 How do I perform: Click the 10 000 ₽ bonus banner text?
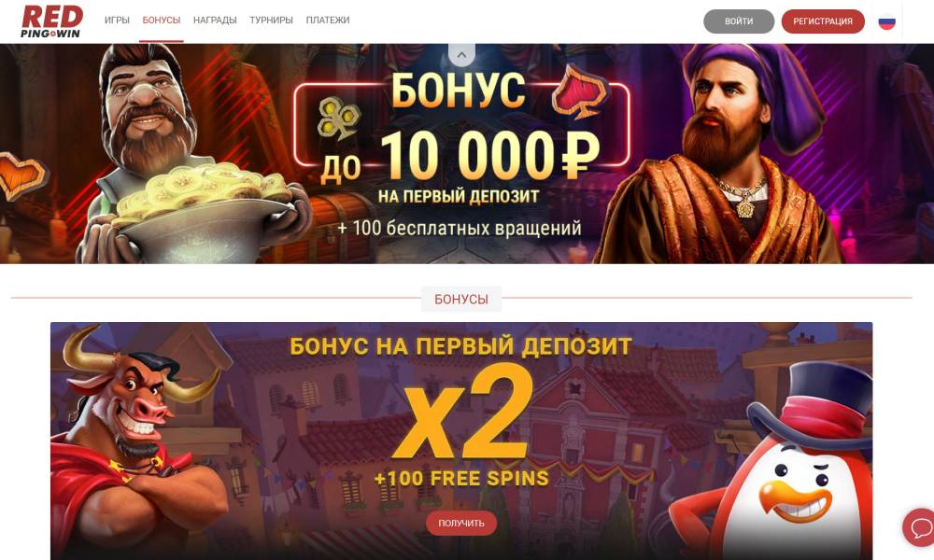click(x=460, y=155)
